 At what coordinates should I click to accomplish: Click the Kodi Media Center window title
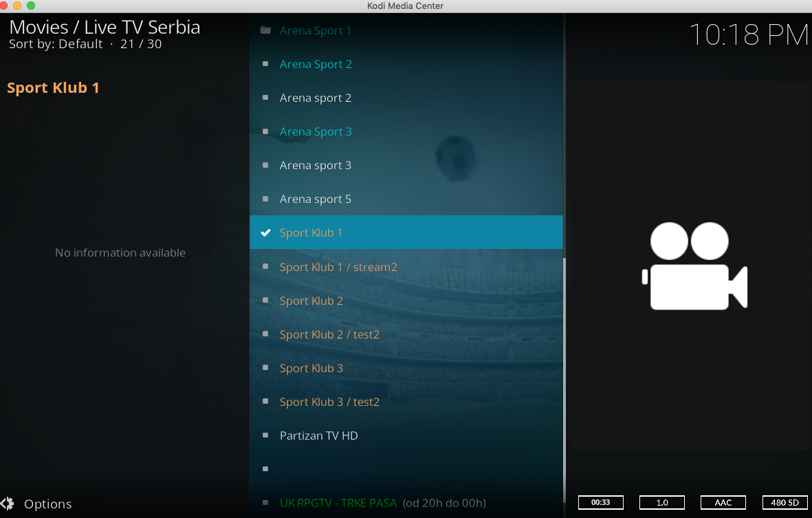(x=406, y=6)
